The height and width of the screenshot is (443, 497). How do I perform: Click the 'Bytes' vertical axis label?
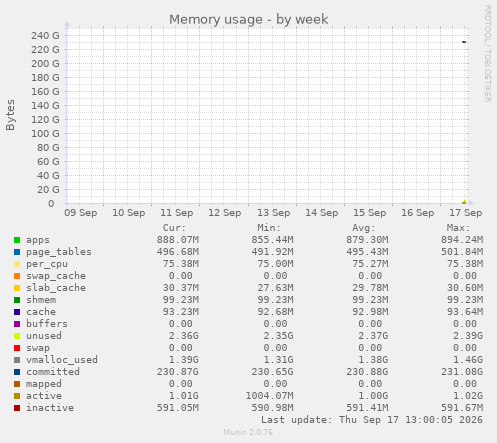[x=10, y=115]
